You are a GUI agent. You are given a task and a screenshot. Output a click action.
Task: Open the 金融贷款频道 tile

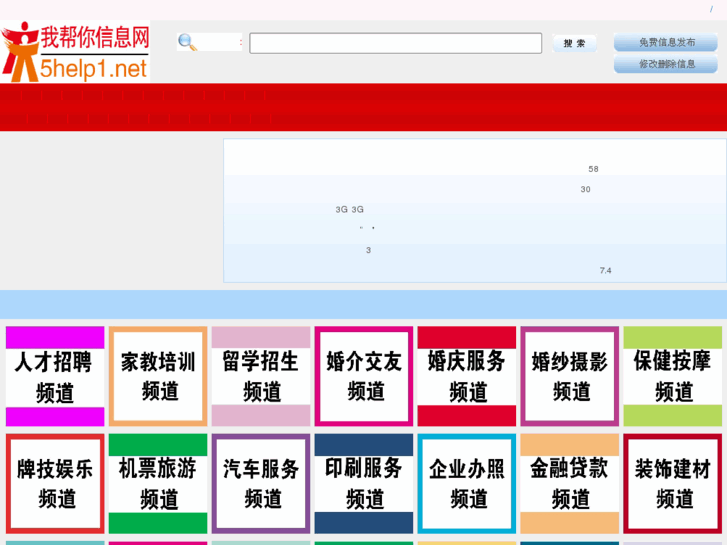click(x=570, y=484)
